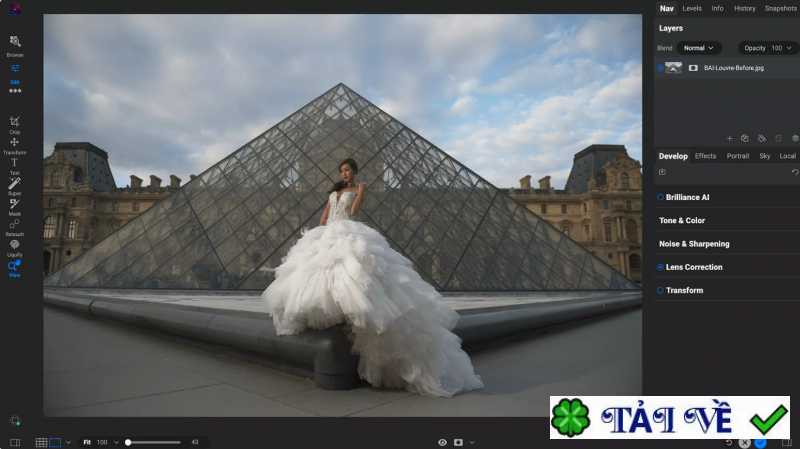Click the zoom value 43 field

pos(194,442)
